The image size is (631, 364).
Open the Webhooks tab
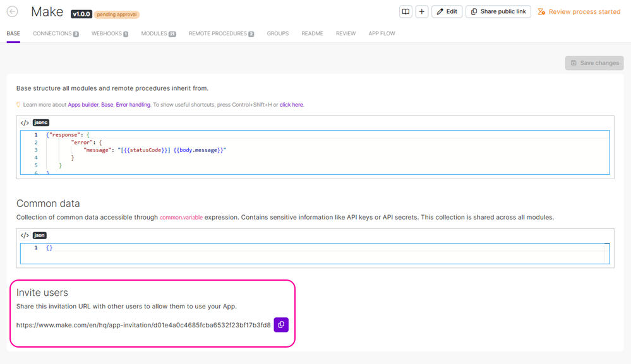pos(109,33)
